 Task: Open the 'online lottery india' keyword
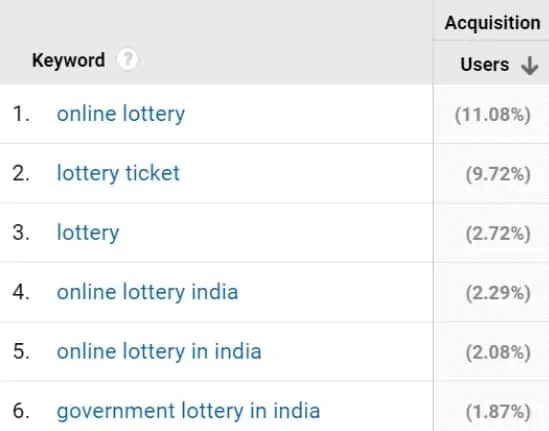[147, 292]
